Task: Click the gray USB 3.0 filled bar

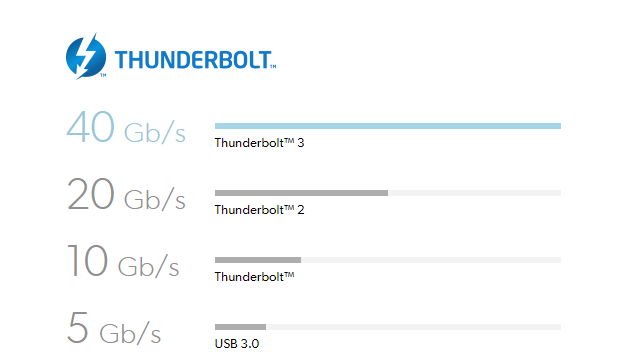Action: coord(240,327)
